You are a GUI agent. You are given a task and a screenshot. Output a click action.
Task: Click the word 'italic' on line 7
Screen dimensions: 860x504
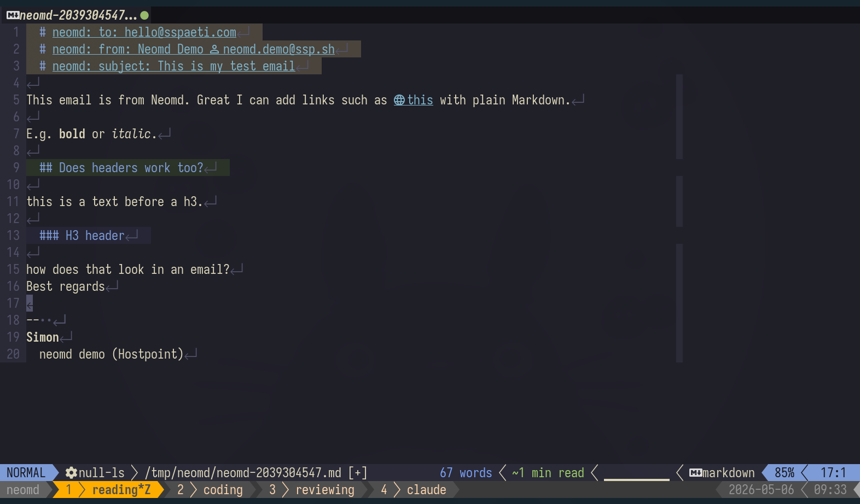coord(131,134)
